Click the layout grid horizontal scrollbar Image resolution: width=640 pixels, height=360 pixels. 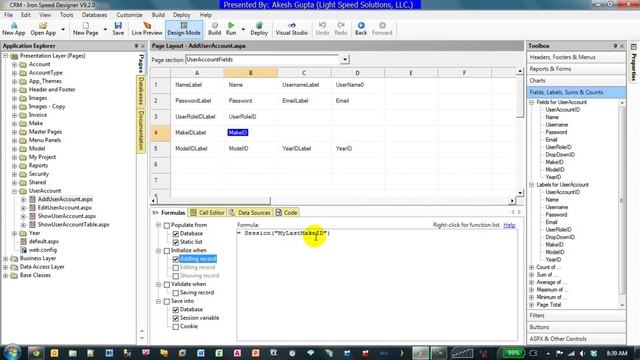coord(333,200)
